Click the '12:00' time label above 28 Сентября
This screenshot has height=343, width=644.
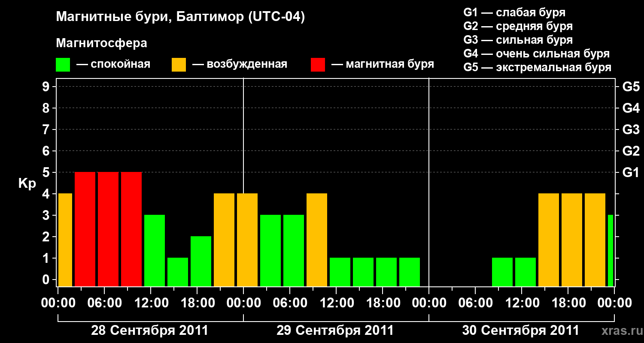(x=151, y=303)
